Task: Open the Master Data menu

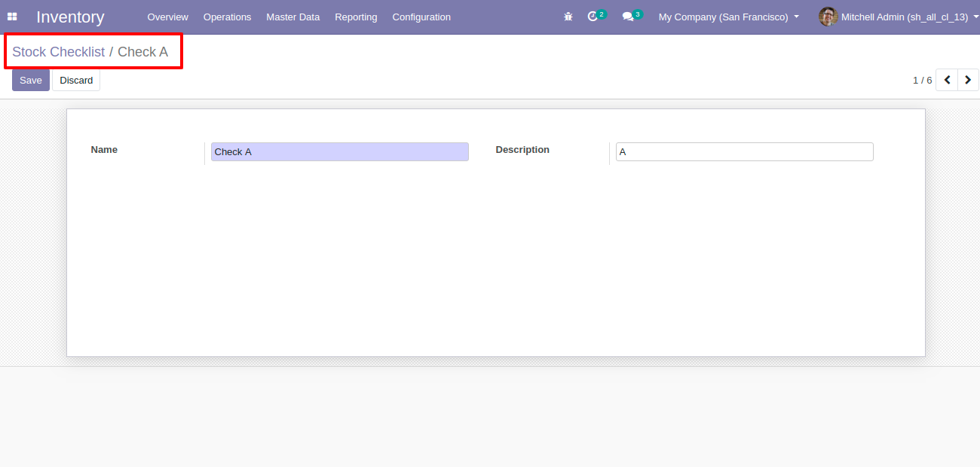Action: pos(292,17)
